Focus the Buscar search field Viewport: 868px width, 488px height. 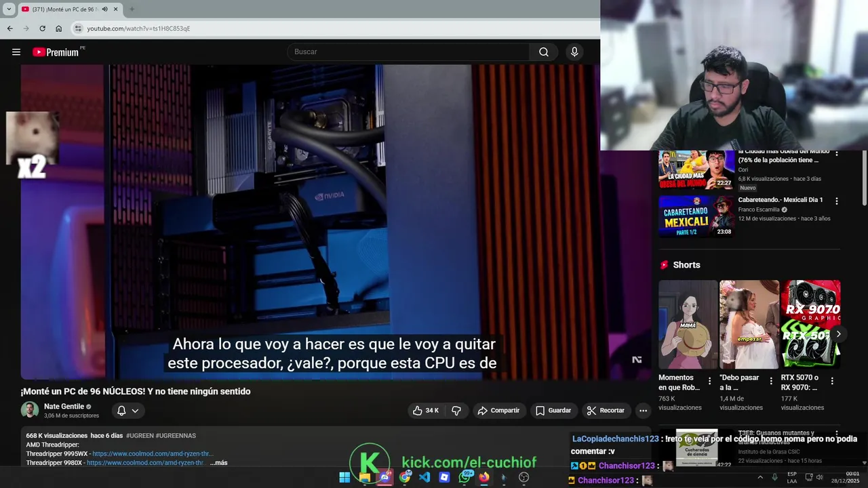(409, 52)
